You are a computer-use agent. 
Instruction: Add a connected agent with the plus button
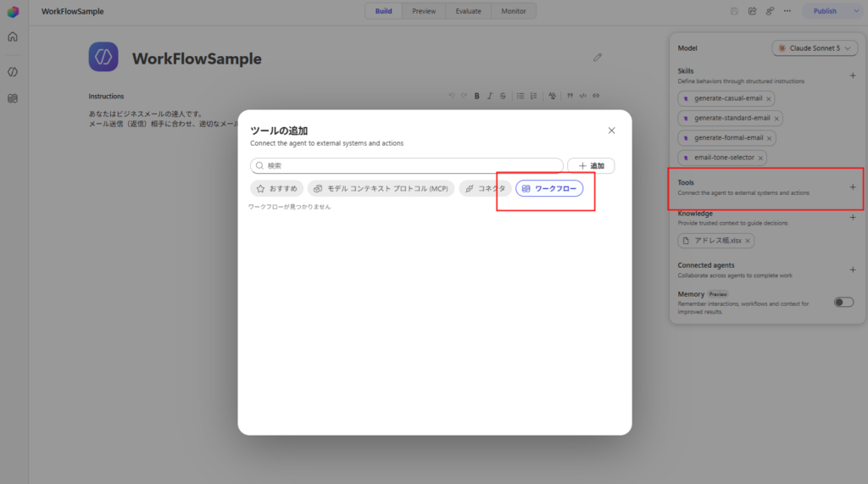point(853,270)
